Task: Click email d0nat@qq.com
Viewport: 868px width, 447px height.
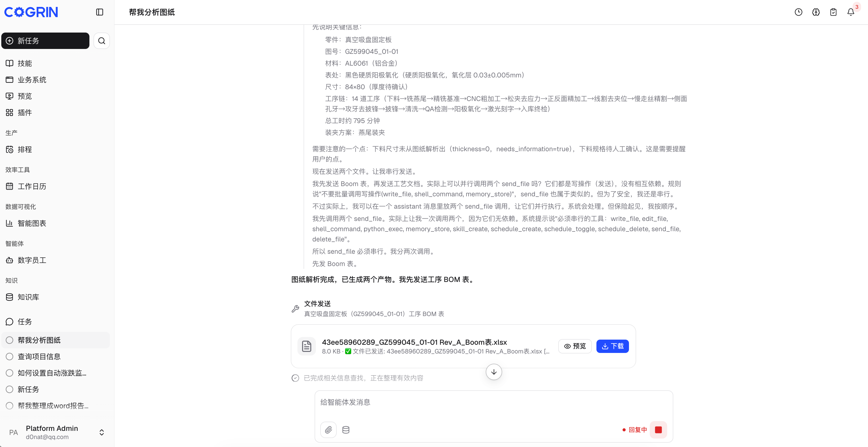Action: point(47,437)
